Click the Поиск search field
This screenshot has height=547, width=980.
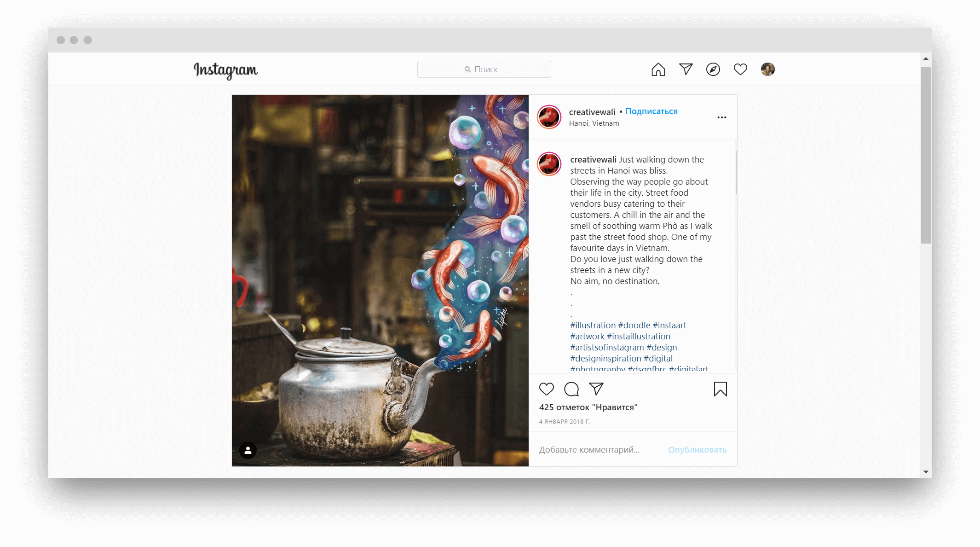[x=484, y=69]
